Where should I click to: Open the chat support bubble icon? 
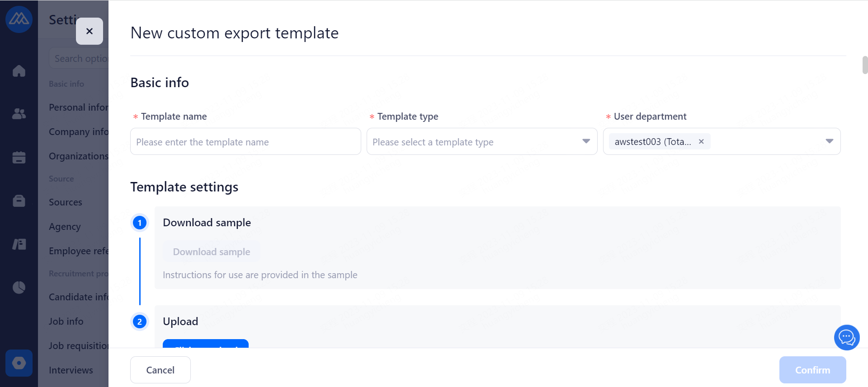coord(846,337)
